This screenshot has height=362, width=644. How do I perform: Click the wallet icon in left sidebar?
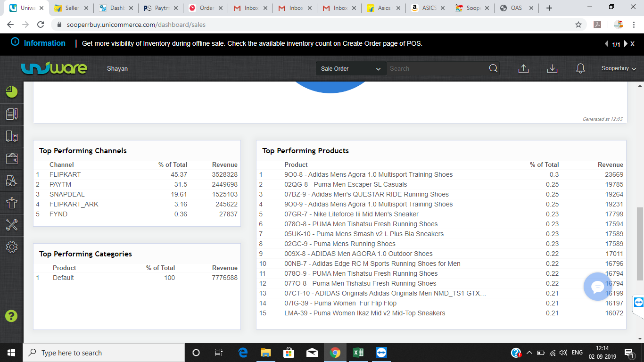(x=12, y=158)
